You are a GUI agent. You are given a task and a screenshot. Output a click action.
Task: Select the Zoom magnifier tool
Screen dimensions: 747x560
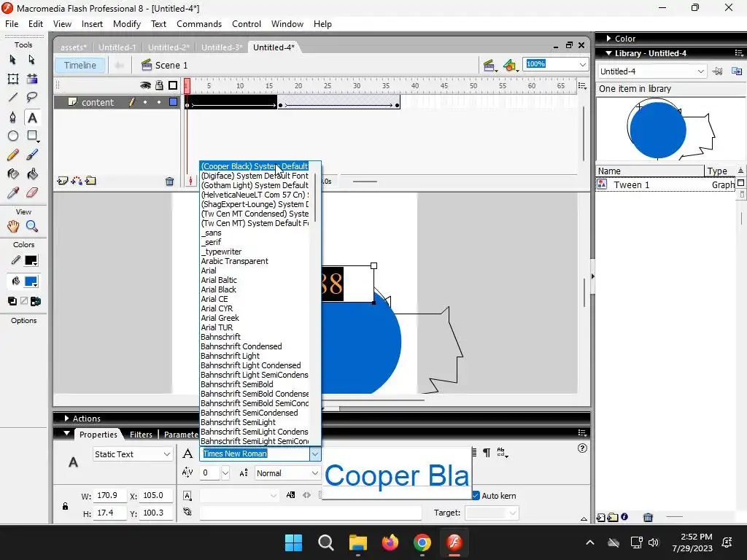pos(32,226)
